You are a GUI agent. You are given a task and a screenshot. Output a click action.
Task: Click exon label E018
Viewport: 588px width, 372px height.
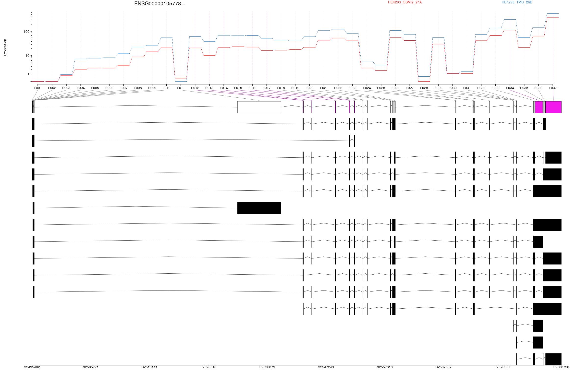click(x=281, y=88)
